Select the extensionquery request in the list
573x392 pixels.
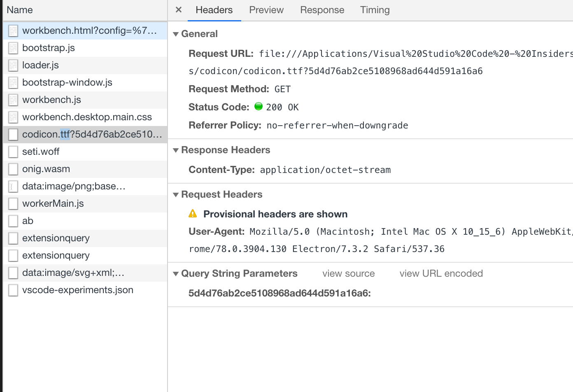coord(56,238)
